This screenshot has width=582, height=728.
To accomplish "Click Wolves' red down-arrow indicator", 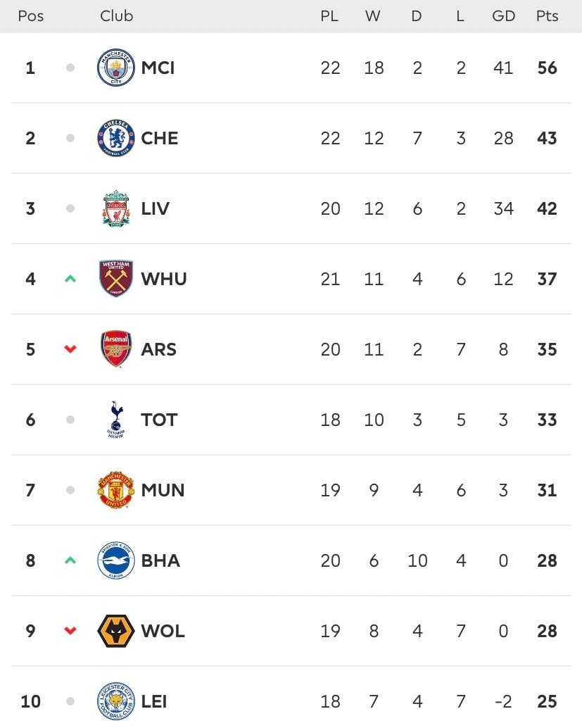I will pyautogui.click(x=70, y=631).
